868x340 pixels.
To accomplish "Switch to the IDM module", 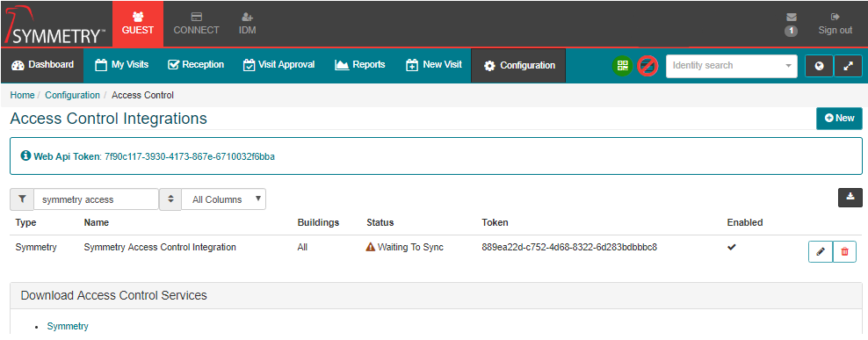I will [x=248, y=24].
